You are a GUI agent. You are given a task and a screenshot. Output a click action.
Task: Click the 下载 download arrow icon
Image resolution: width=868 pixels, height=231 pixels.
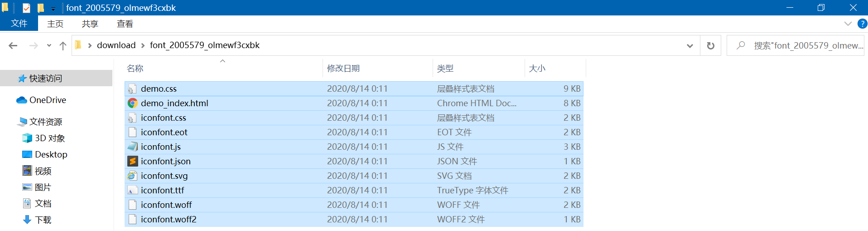(27, 220)
